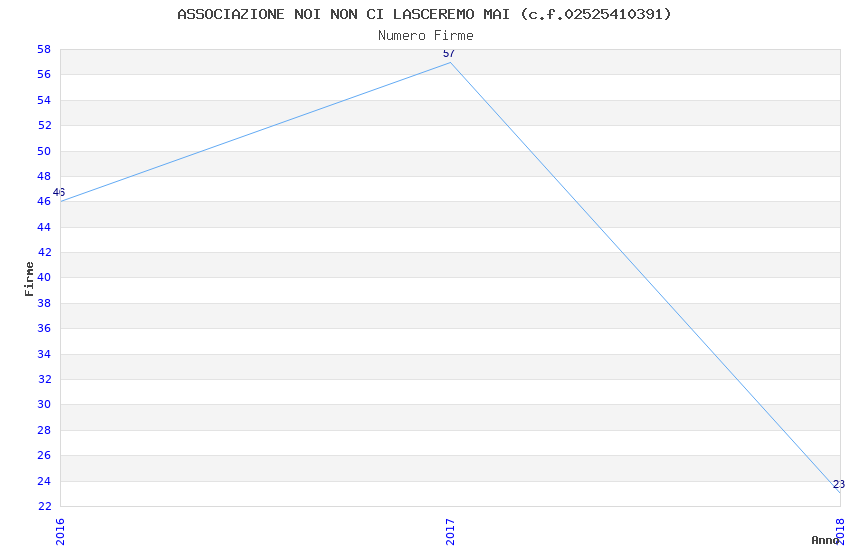This screenshot has height=550, width=850.
Task: Click the y-axis value 40
Action: (44, 277)
